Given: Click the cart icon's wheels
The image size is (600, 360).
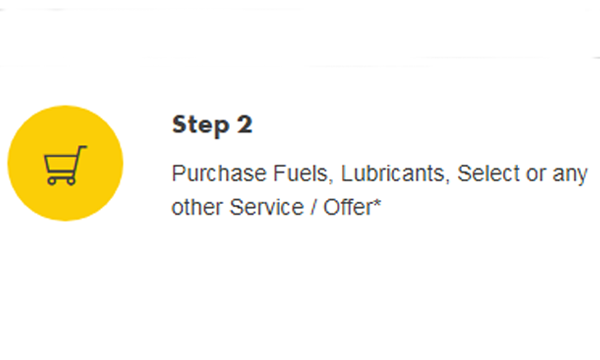Looking at the screenshot, I should point(62,181).
